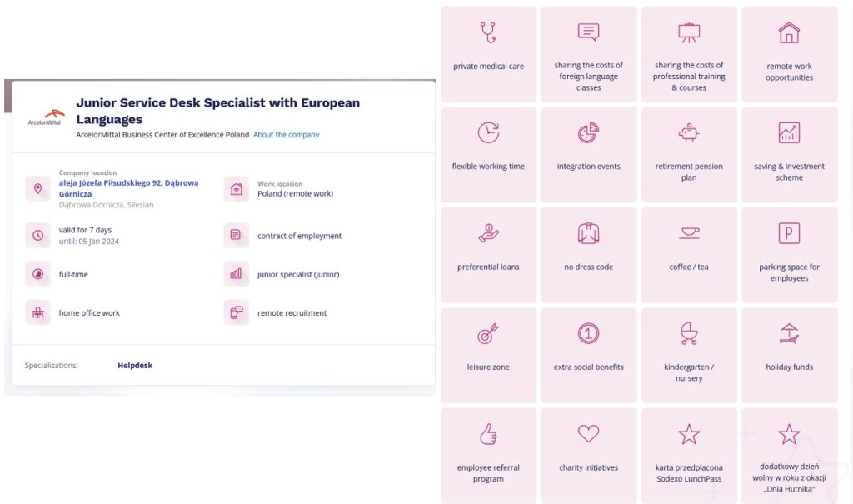Click the coffee / tea cup icon
The height and width of the screenshot is (504, 853).
pos(688,233)
